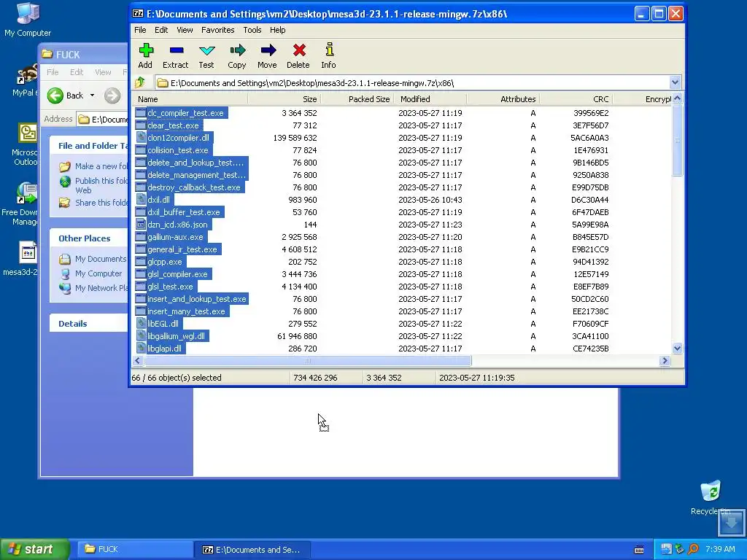747x560 pixels.
Task: Click the vertical scrollbar down arrow
Action: (677, 349)
